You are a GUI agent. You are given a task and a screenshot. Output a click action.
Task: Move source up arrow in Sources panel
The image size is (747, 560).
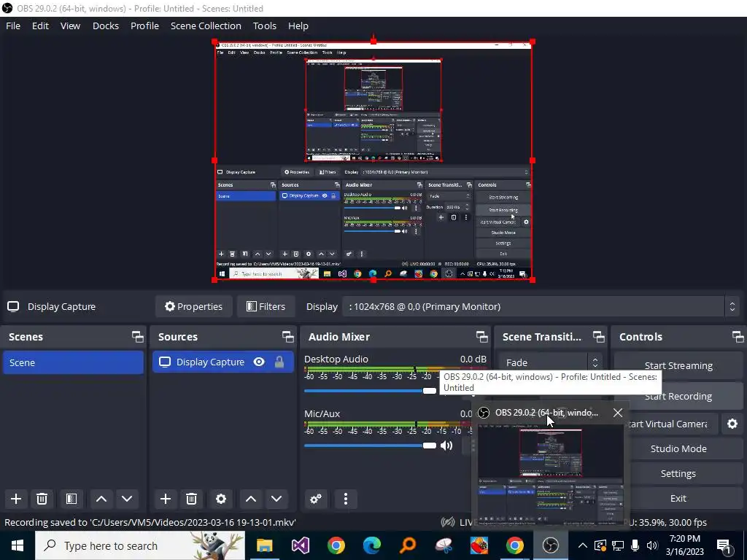251,499
